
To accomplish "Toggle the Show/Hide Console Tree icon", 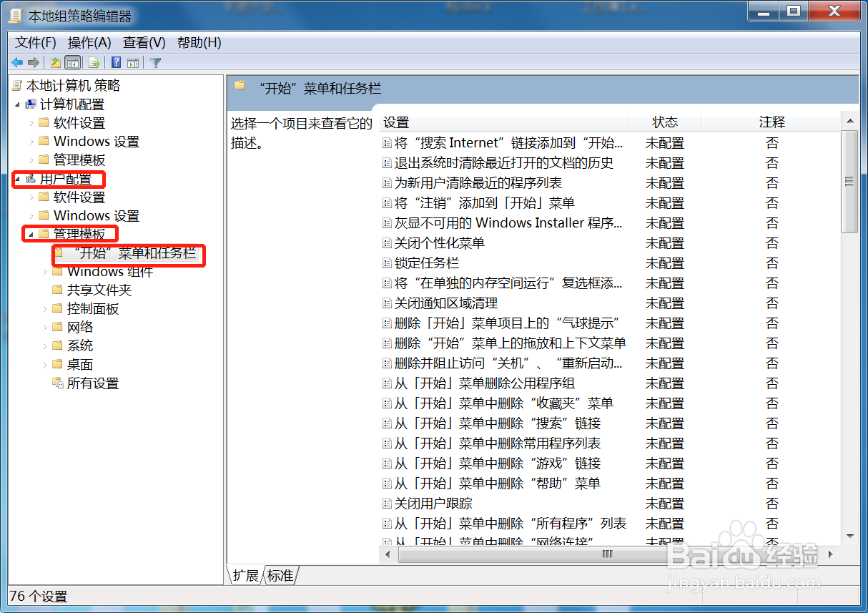I will click(72, 62).
